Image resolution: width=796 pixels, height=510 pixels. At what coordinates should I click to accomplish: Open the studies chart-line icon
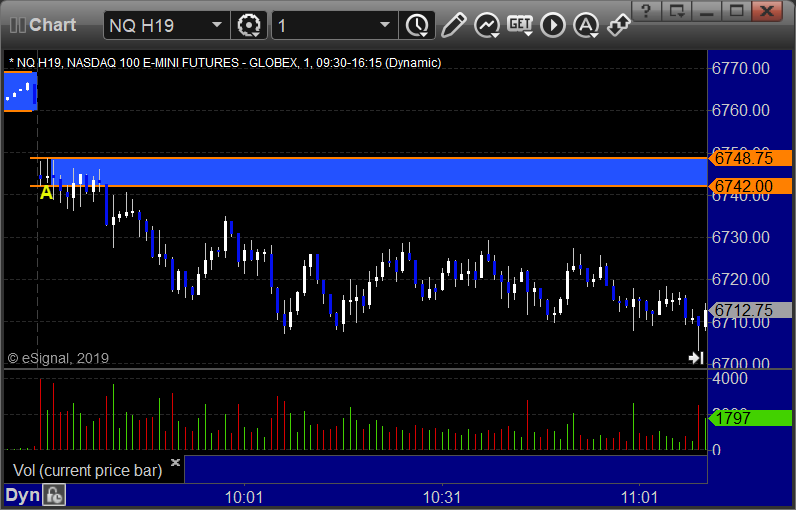(x=487, y=25)
